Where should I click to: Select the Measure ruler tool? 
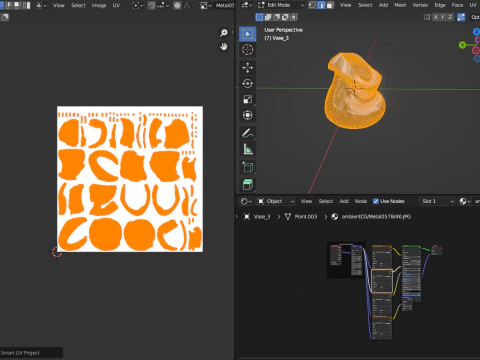click(x=247, y=149)
